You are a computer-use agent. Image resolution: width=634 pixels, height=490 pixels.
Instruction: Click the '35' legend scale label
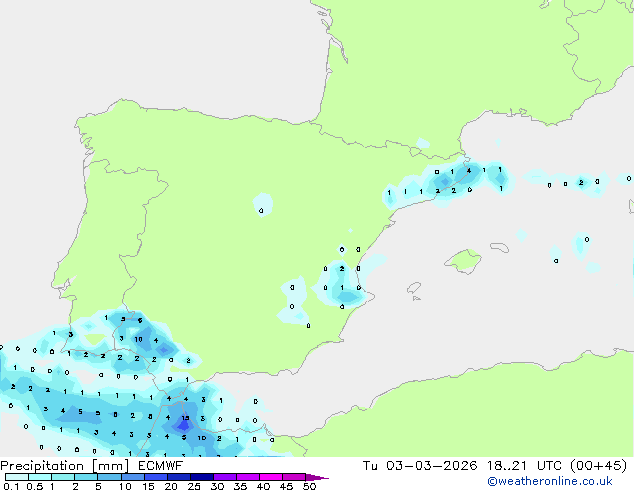pos(241,486)
